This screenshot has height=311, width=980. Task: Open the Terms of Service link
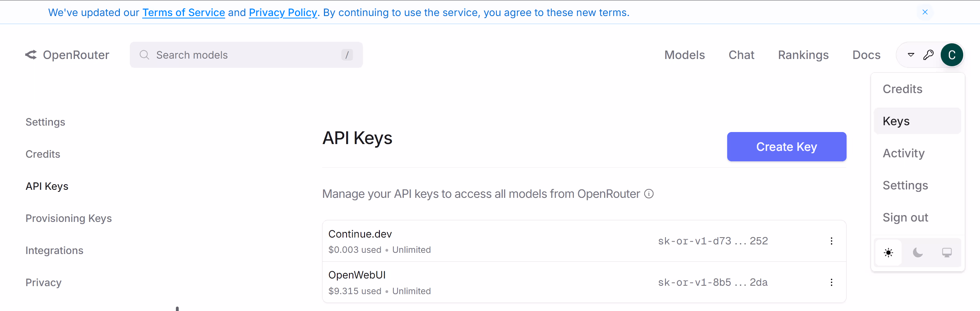183,12
